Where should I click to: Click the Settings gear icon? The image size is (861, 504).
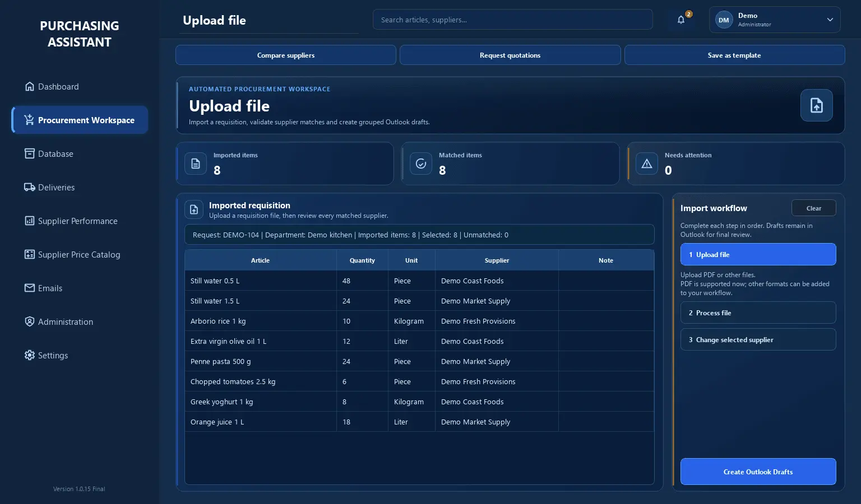click(x=30, y=355)
